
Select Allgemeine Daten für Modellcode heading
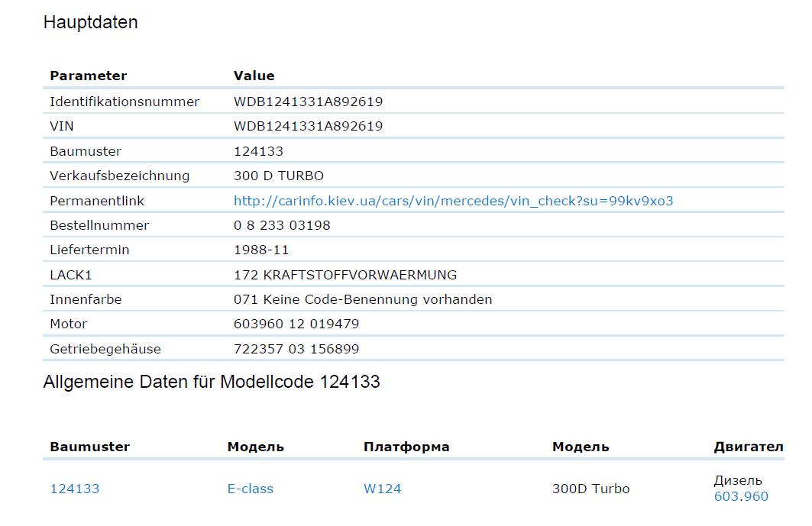click(x=212, y=382)
